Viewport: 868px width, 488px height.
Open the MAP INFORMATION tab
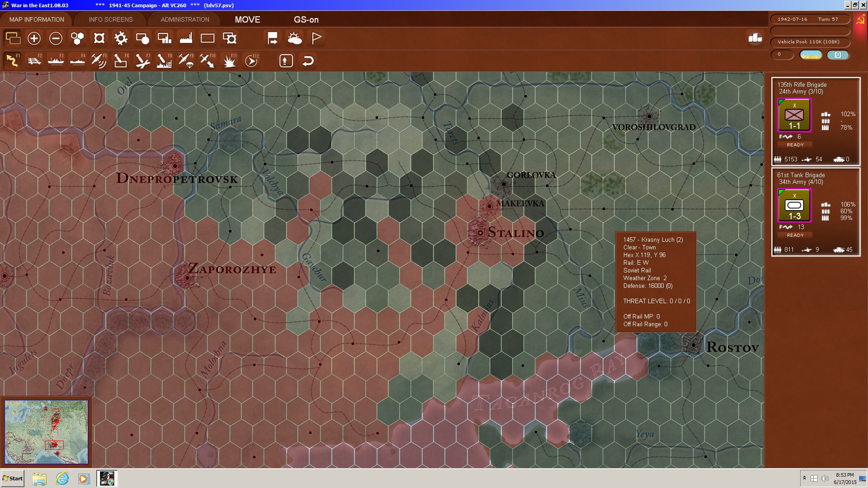tap(37, 19)
